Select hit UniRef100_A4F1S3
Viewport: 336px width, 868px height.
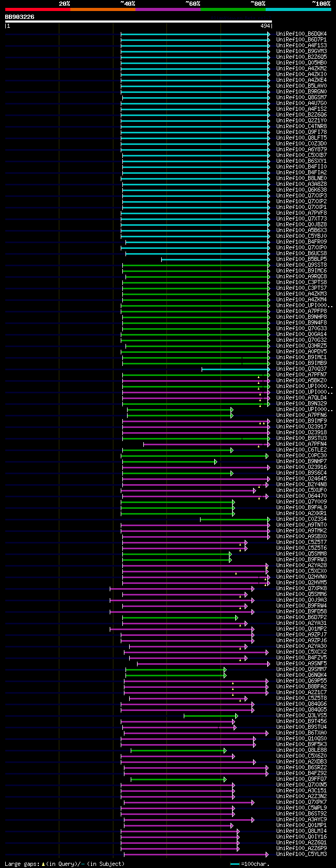pyautogui.click(x=301, y=45)
